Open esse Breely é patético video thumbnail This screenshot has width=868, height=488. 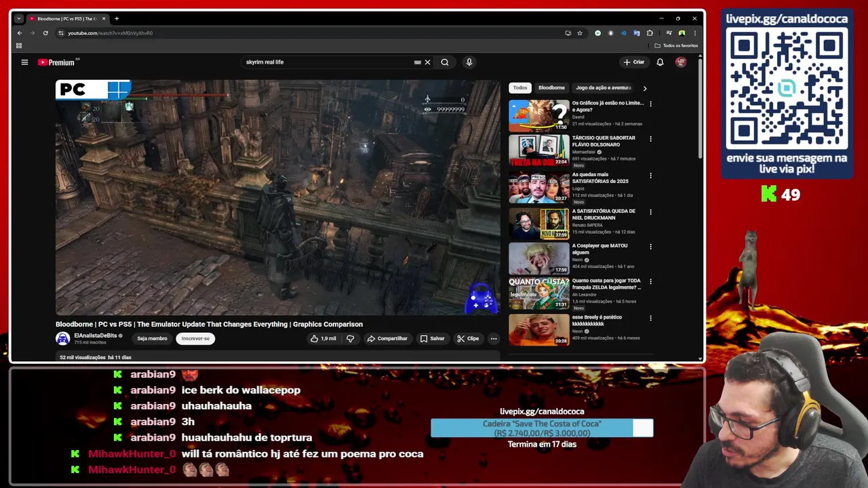(539, 329)
